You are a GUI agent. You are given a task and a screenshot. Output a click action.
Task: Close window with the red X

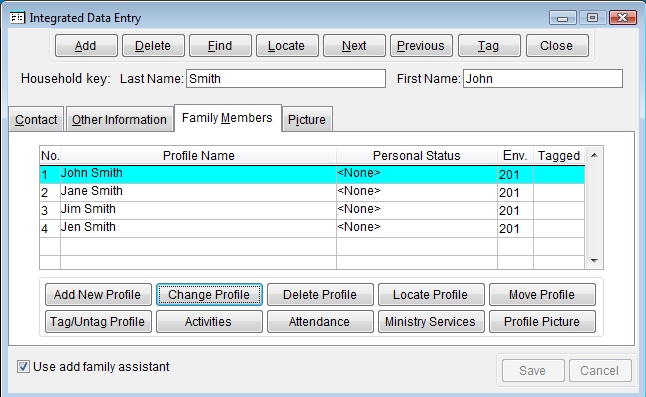click(623, 18)
